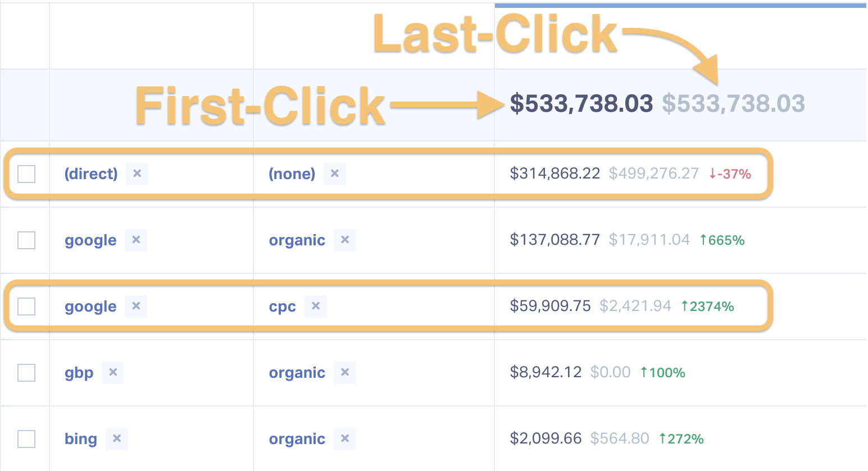This screenshot has width=868, height=471.
Task: Tick the bing organic row checkbox
Action: click(26, 439)
